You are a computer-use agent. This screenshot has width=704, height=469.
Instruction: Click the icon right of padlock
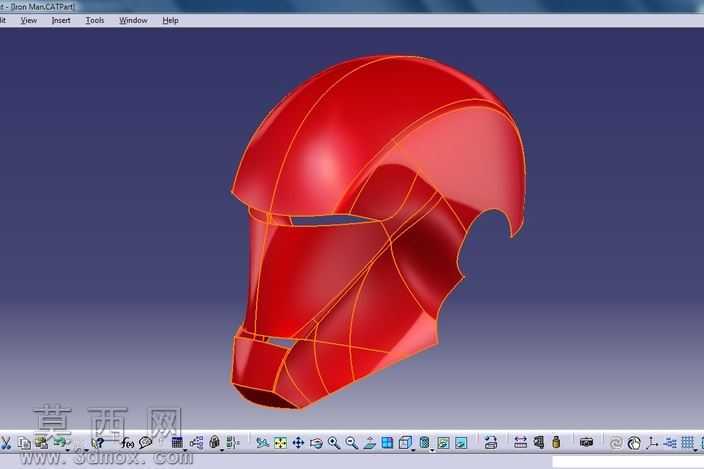[x=233, y=443]
